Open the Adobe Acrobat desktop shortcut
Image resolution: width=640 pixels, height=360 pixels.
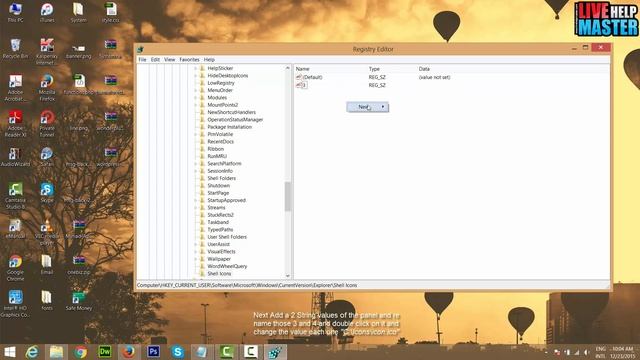(16, 88)
